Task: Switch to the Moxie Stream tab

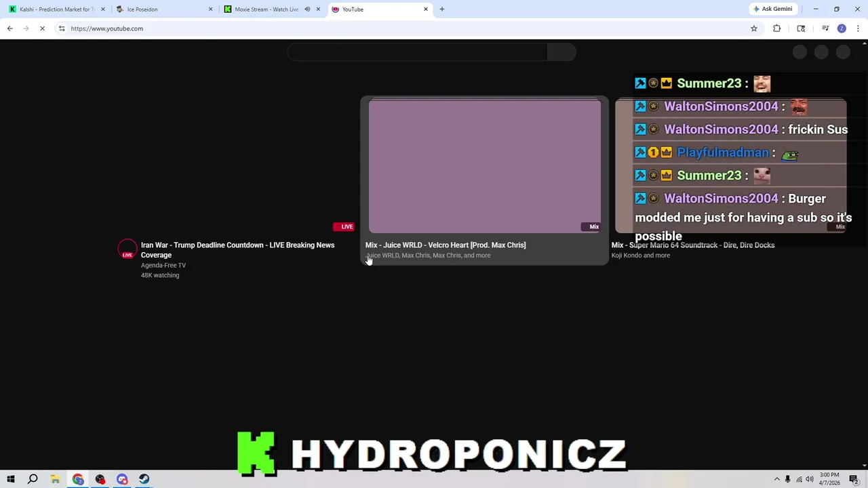Action: click(x=266, y=9)
